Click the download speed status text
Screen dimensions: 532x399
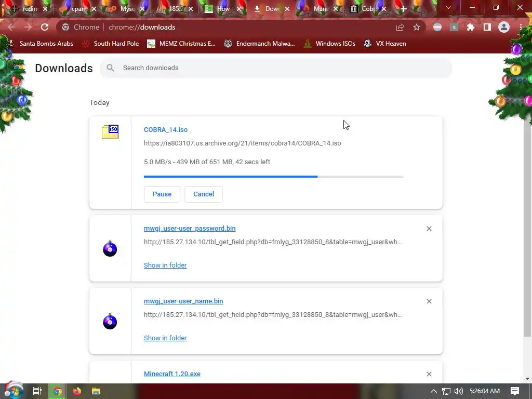point(207,162)
